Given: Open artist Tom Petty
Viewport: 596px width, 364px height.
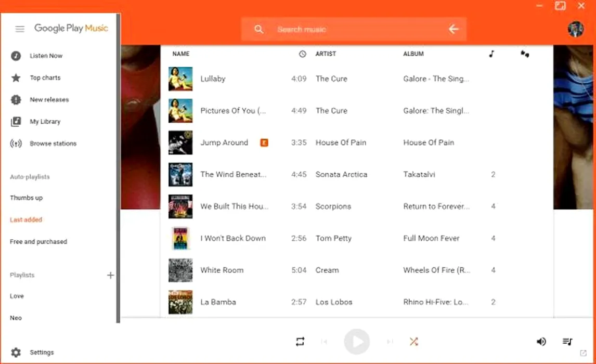Looking at the screenshot, I should [x=333, y=238].
